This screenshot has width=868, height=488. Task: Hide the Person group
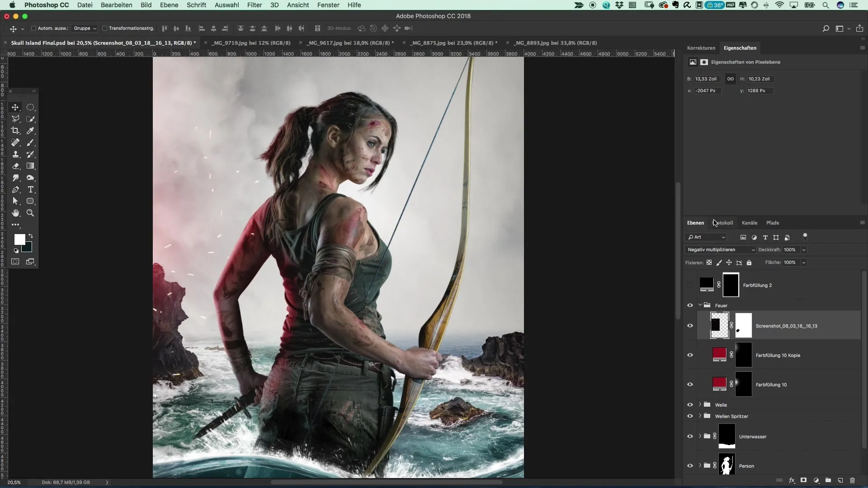point(690,466)
